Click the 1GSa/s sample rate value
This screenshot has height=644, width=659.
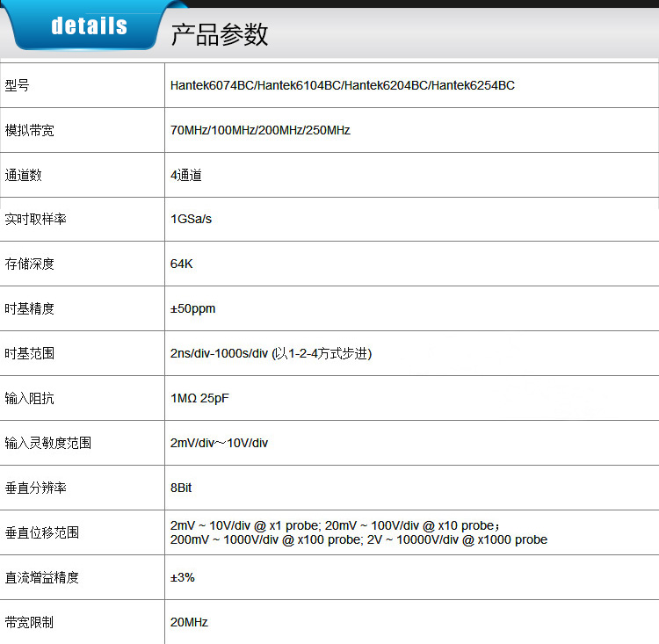pos(191,219)
